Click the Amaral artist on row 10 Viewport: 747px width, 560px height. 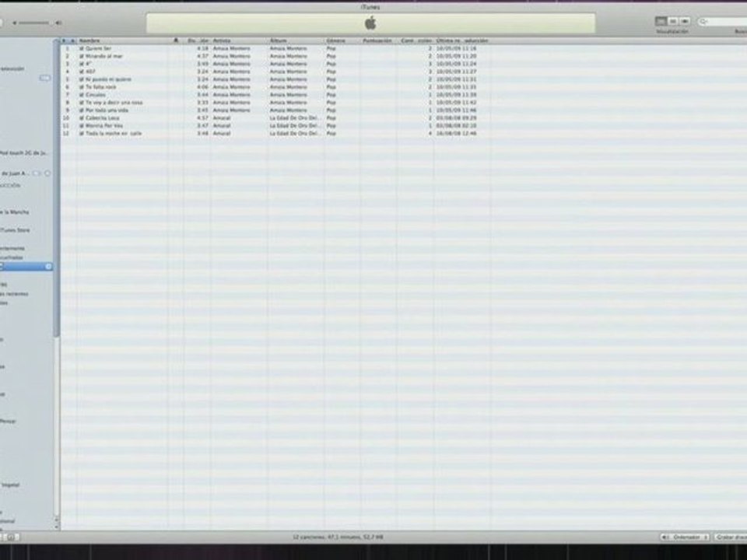point(222,118)
